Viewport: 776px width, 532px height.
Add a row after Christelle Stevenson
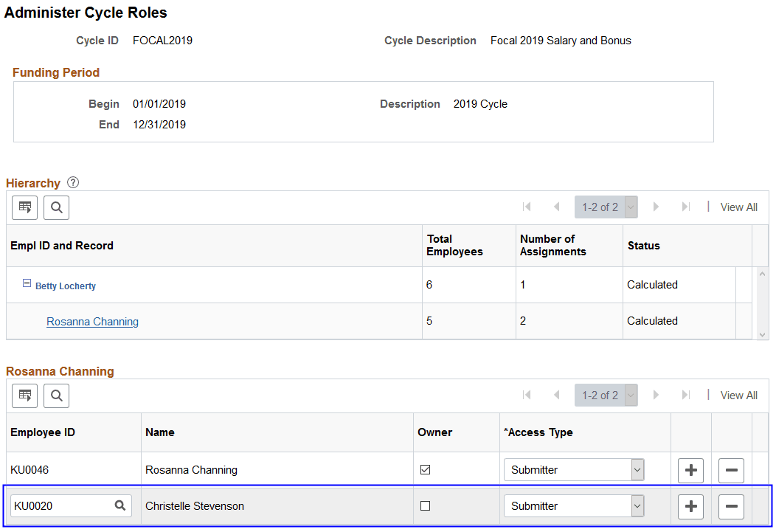690,506
